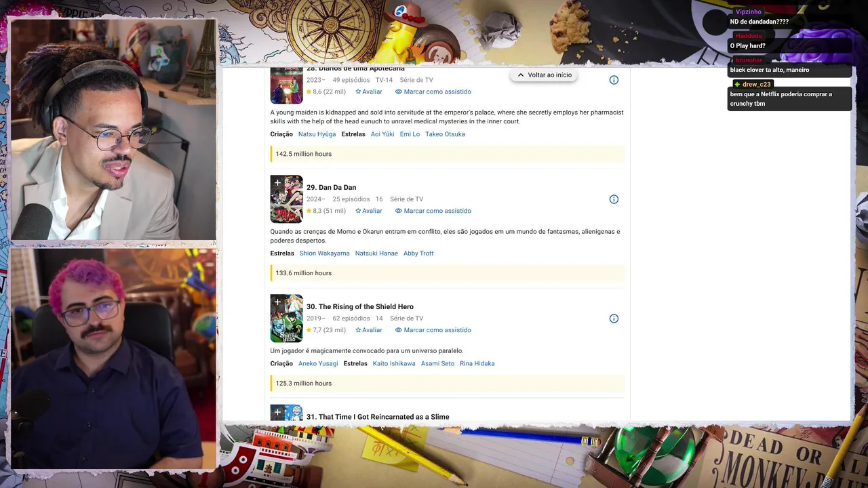Mark Diários de uma Apotecária as watched
The height and width of the screenshot is (488, 868).
pos(433,91)
